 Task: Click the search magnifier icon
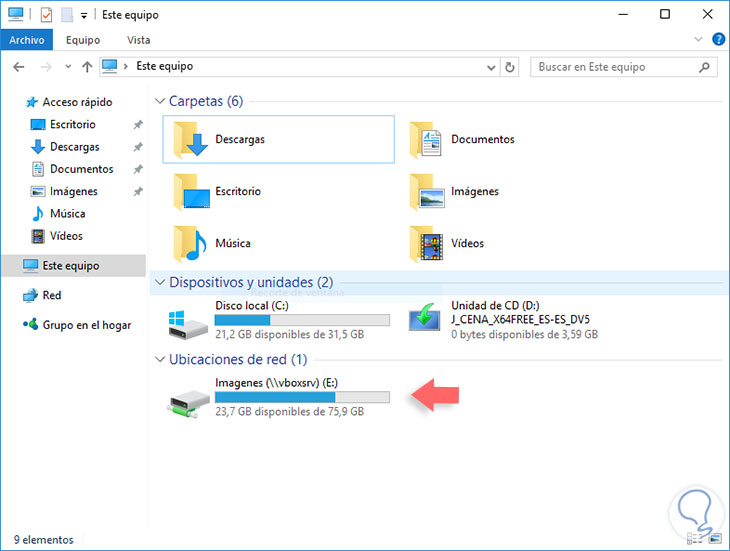[704, 67]
